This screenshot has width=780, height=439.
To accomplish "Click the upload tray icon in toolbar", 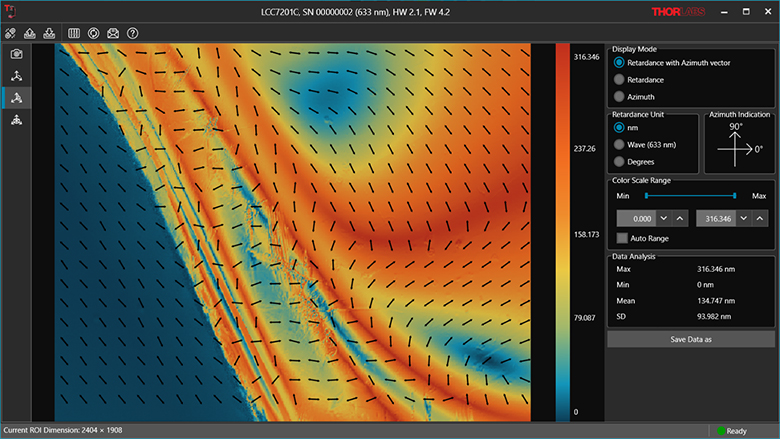I will pos(30,33).
